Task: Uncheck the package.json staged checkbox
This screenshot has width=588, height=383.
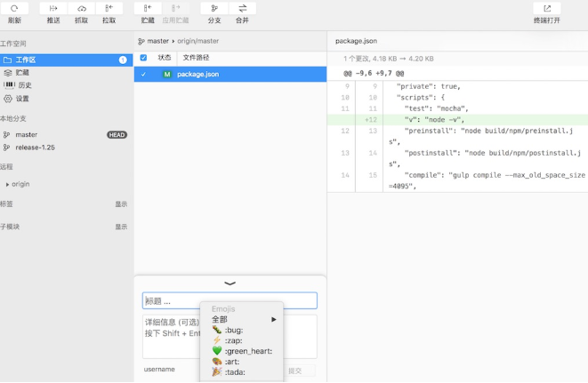Action: pos(144,75)
